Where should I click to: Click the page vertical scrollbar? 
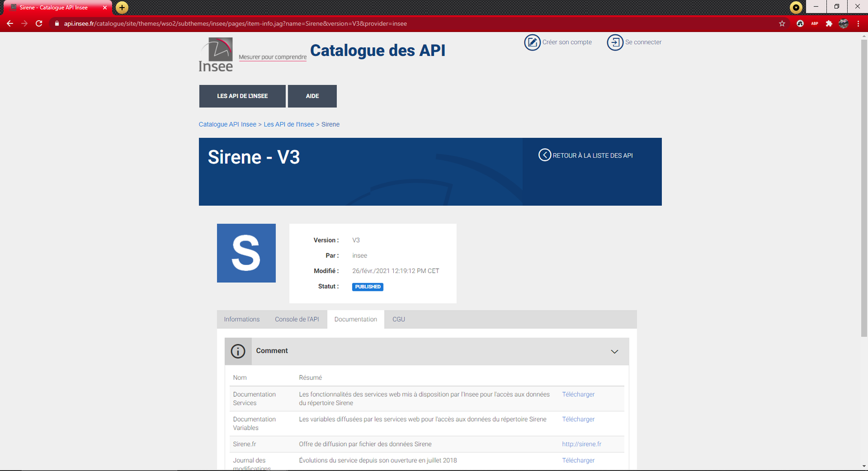864,188
